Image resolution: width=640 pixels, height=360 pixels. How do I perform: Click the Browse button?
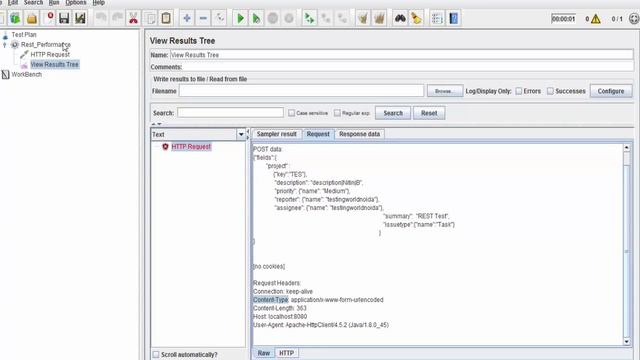[444, 91]
